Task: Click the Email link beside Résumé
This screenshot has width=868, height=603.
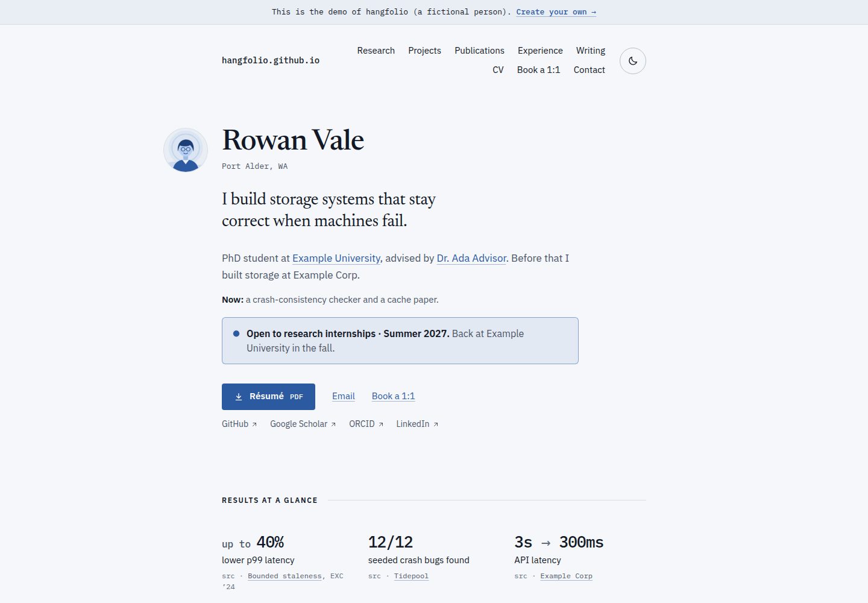Action: click(x=344, y=396)
